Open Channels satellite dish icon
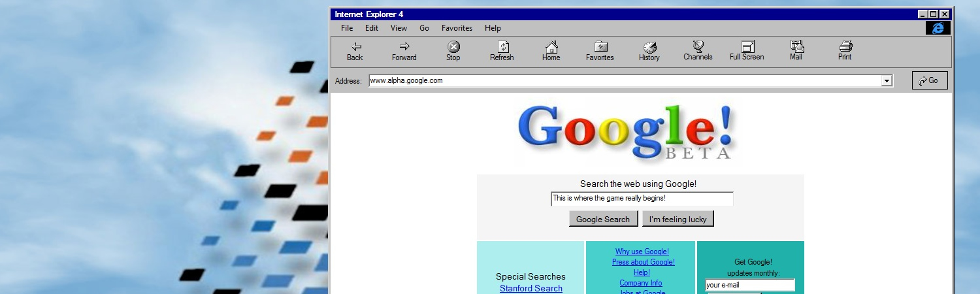 (698, 46)
